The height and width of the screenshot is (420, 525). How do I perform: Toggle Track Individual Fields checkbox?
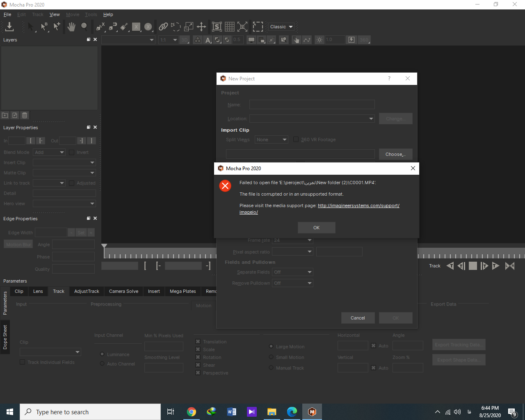[23, 362]
